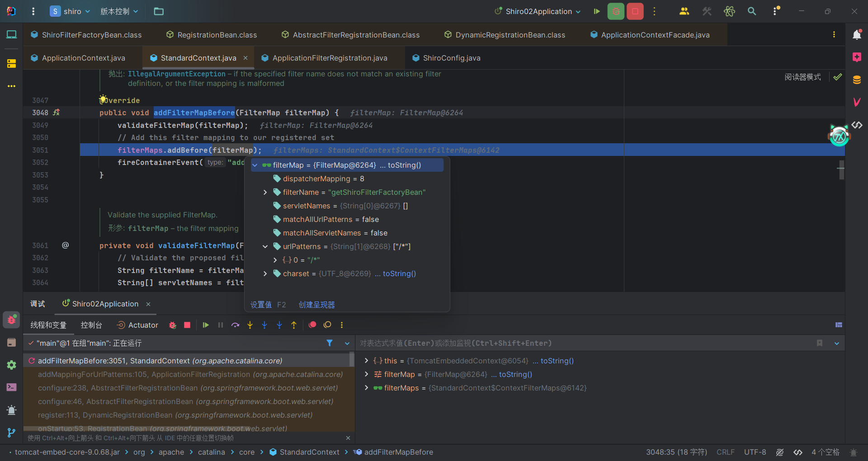
Task: Open the 控制台 console tab
Action: 91,325
